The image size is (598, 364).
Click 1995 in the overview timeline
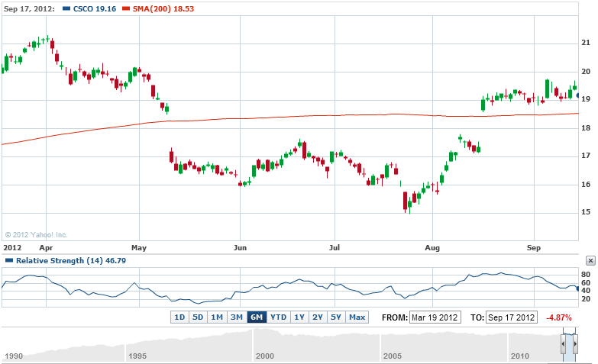(x=137, y=356)
